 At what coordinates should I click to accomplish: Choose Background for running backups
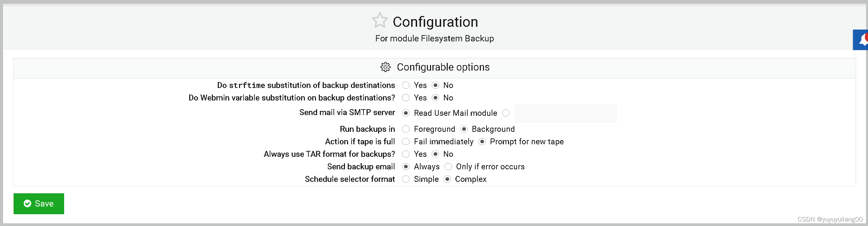point(464,129)
